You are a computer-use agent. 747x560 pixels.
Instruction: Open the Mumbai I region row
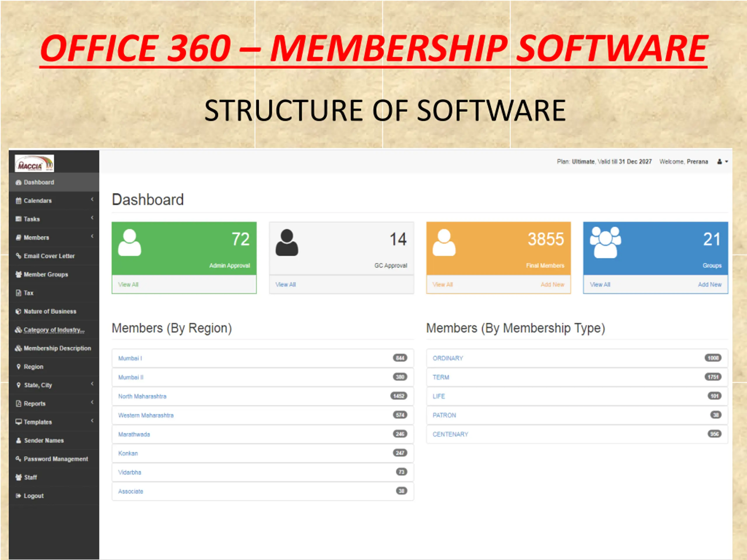point(263,358)
